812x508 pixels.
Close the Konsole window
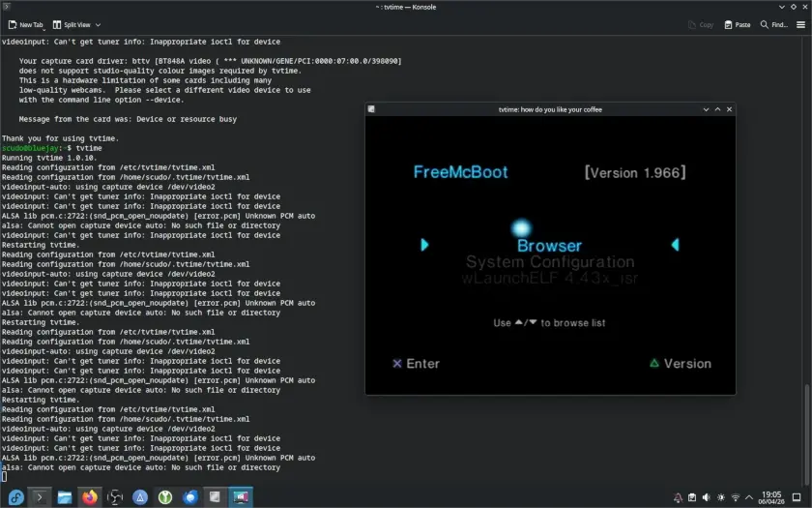(x=804, y=7)
